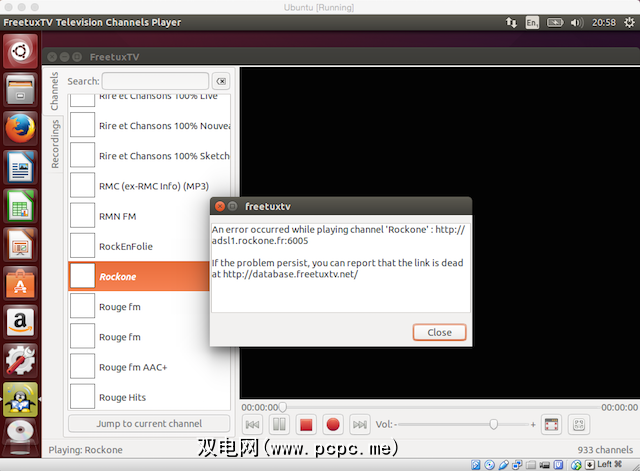The image size is (640, 471).
Task: Select FreetuxTV penguin icon in the dock
Action: click(x=20, y=399)
